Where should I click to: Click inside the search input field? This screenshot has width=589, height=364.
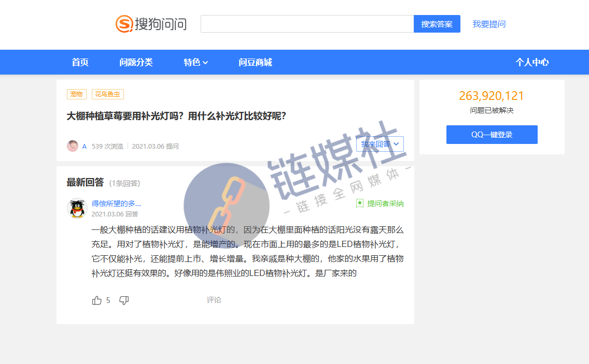tap(306, 23)
